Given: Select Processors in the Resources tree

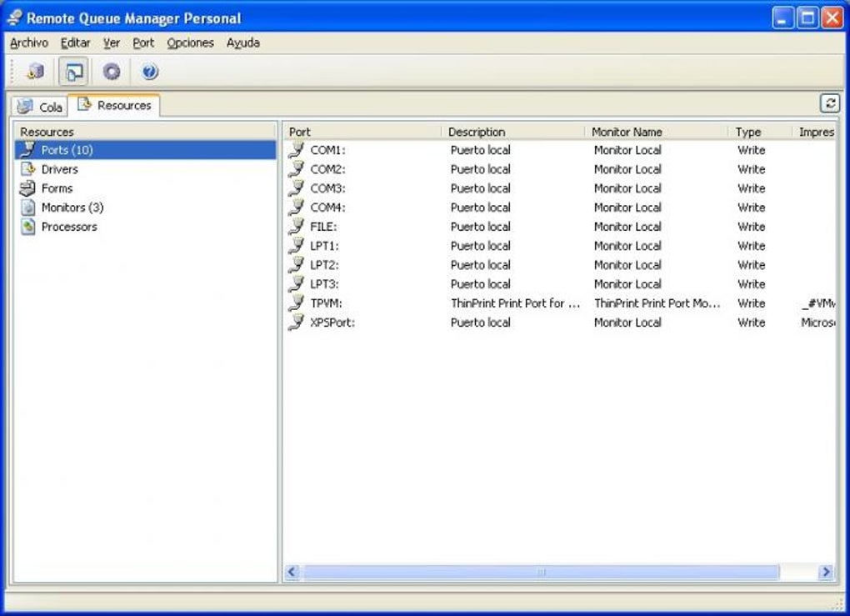Looking at the screenshot, I should pos(69,226).
